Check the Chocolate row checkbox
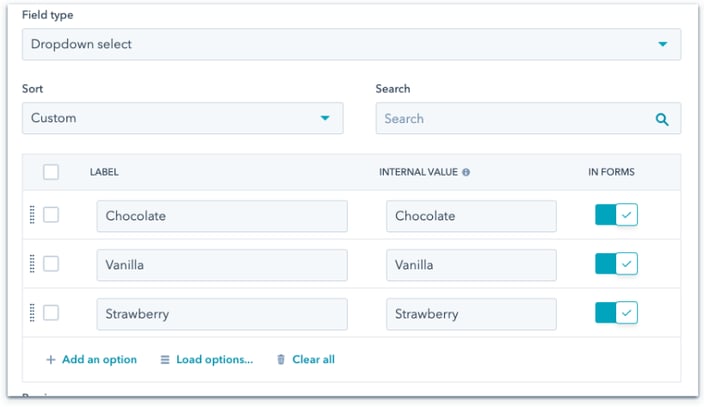The width and height of the screenshot is (704, 407). [x=51, y=215]
